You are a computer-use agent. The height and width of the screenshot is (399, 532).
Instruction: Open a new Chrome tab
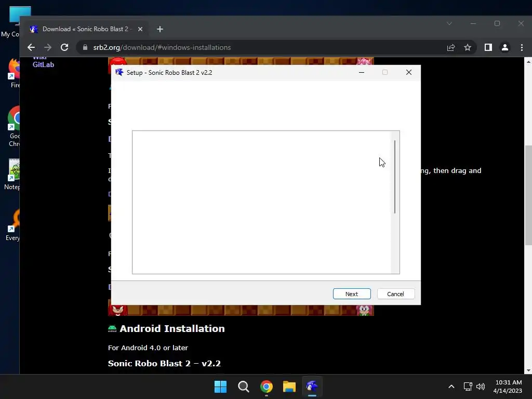[160, 29]
